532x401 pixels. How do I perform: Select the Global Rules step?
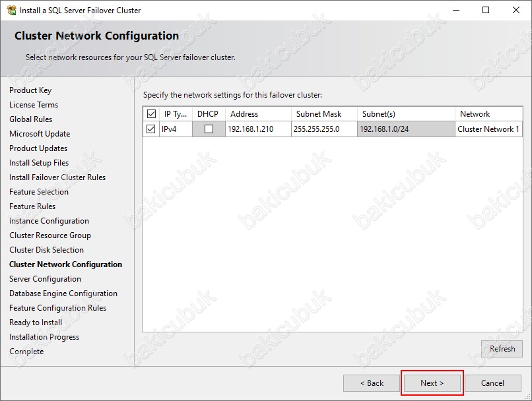click(31, 119)
